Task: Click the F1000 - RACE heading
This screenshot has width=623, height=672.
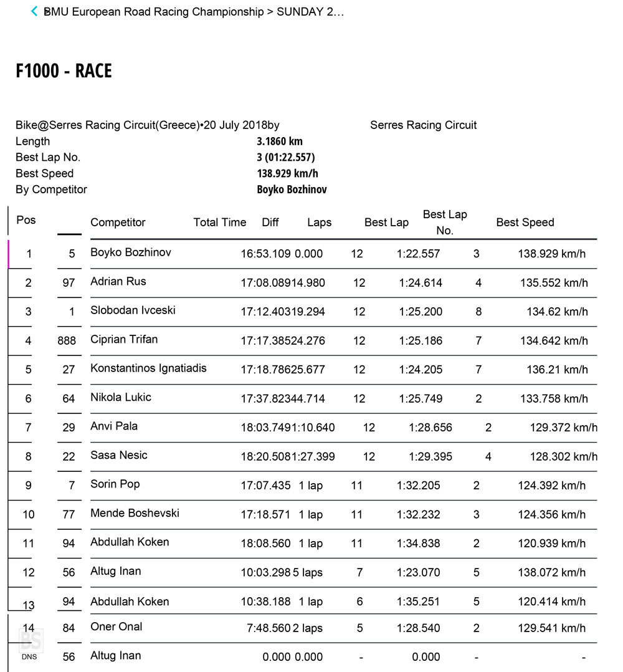Action: [x=64, y=71]
